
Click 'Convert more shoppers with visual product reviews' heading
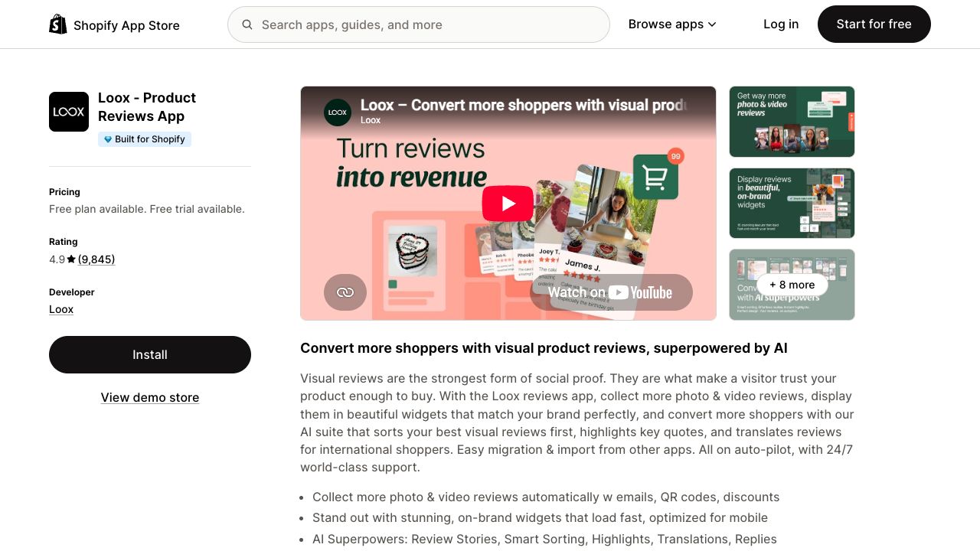544,348
